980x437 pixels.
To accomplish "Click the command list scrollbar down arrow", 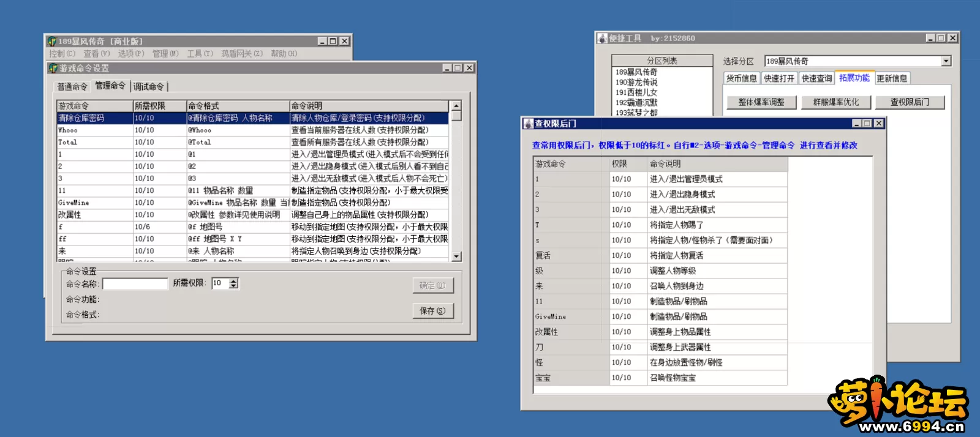I will [x=456, y=256].
